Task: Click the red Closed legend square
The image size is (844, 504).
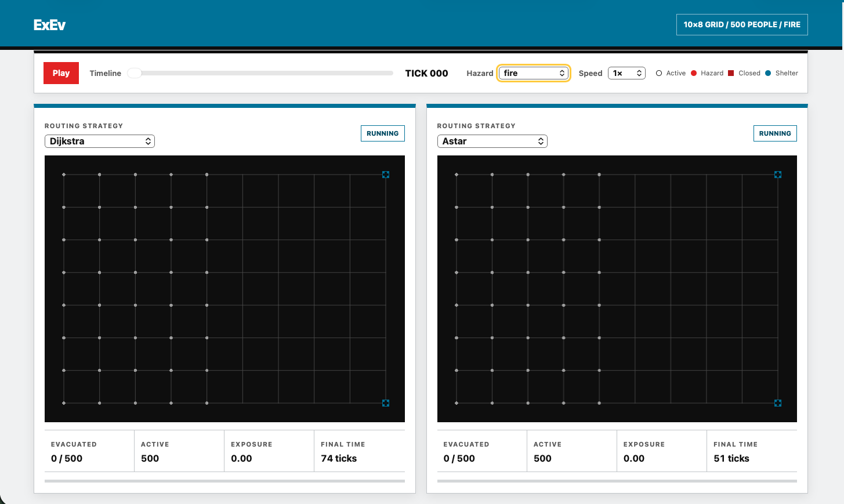Action: pos(731,73)
